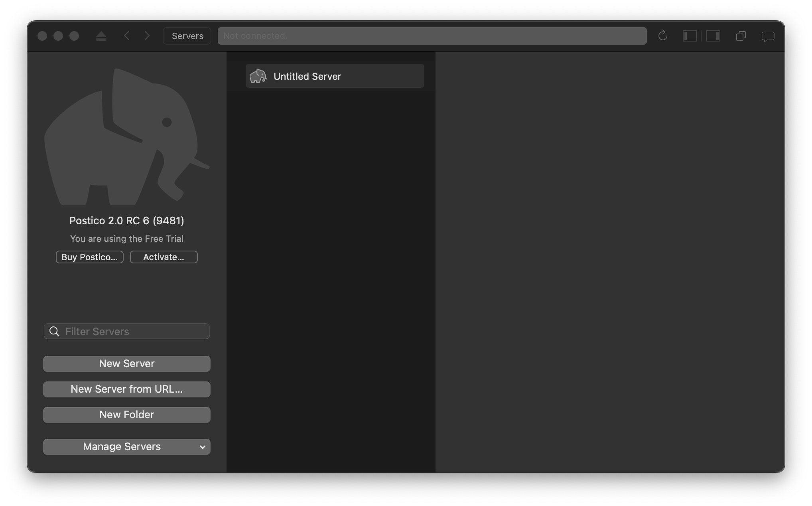Viewport: 812px width, 506px height.
Task: Click the eject/disconnect icon in the title bar
Action: tap(101, 36)
